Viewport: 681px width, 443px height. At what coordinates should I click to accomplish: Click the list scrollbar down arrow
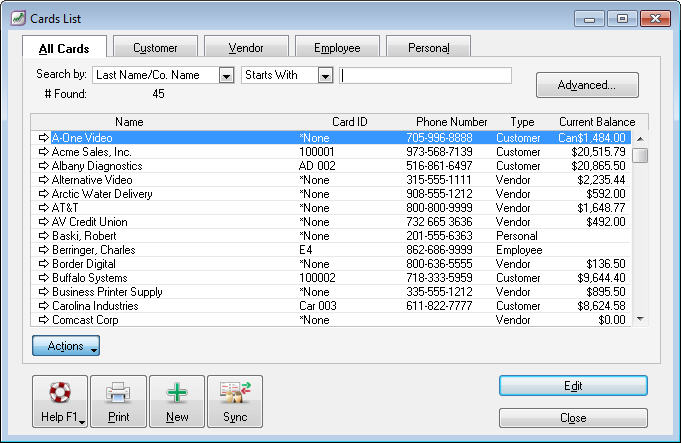(640, 319)
